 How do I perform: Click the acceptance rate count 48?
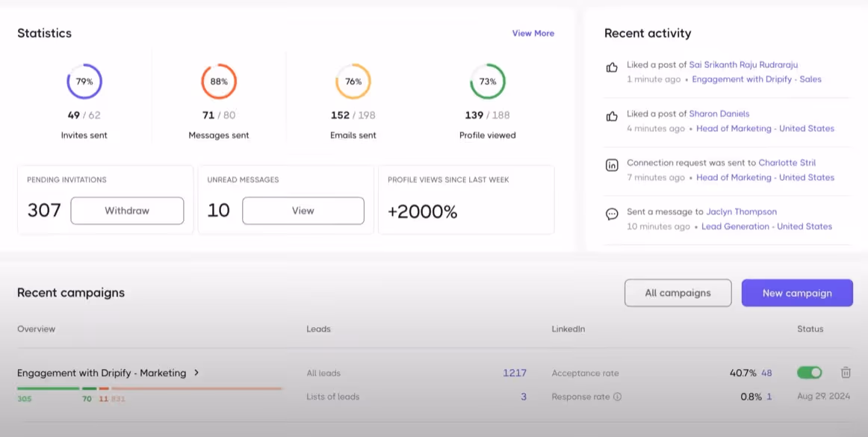pos(766,373)
